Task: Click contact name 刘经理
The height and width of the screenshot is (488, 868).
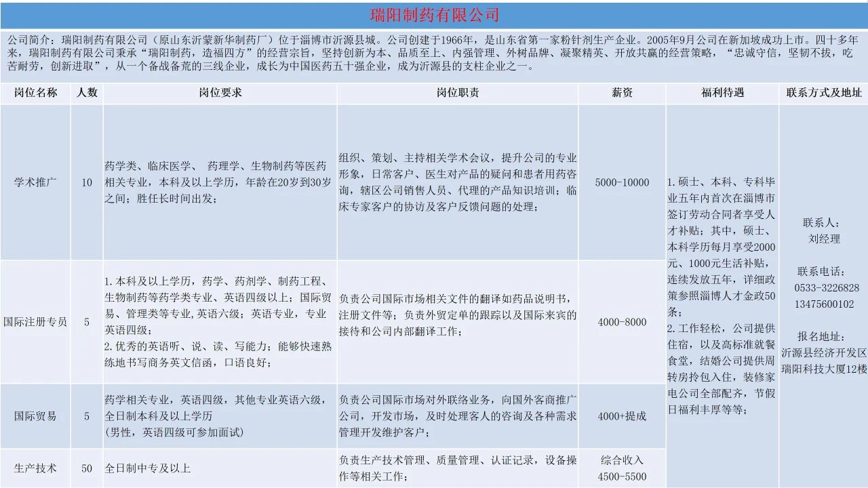Action: click(x=824, y=239)
